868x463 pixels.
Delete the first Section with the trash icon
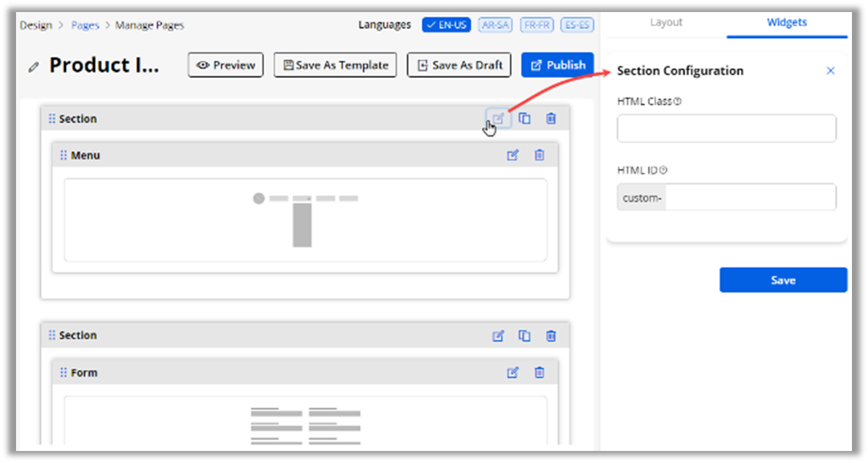pyautogui.click(x=551, y=119)
